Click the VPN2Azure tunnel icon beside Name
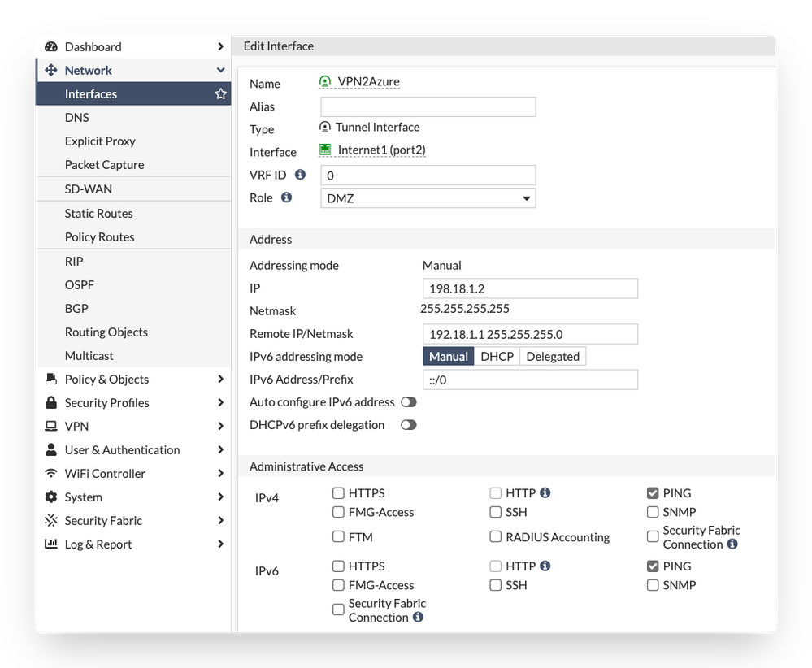 (x=324, y=81)
